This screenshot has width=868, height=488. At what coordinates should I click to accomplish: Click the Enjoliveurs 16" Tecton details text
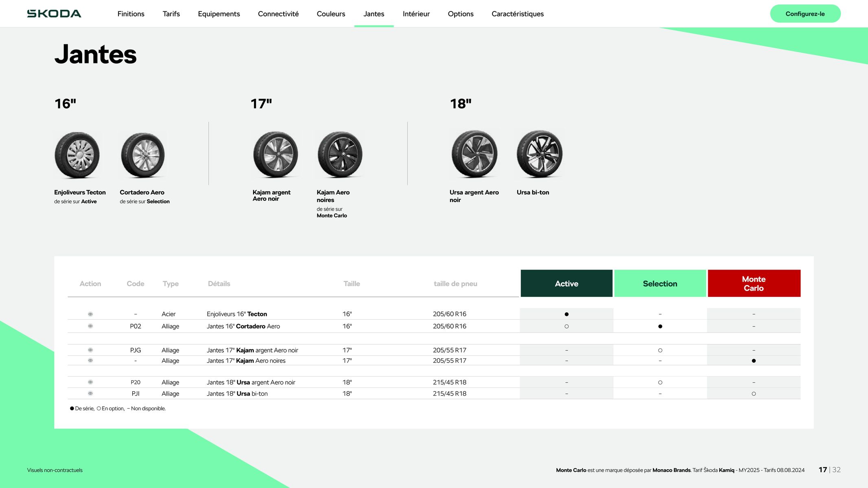click(237, 314)
